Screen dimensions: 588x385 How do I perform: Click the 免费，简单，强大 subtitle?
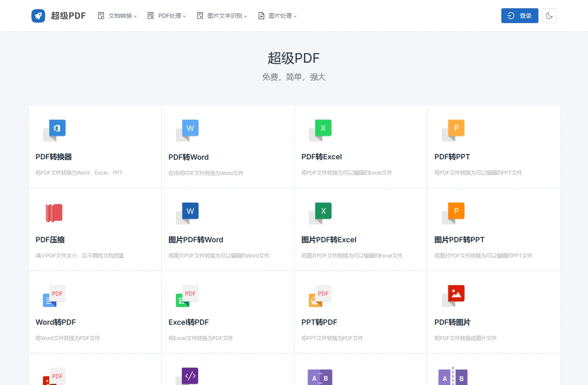pyautogui.click(x=294, y=77)
